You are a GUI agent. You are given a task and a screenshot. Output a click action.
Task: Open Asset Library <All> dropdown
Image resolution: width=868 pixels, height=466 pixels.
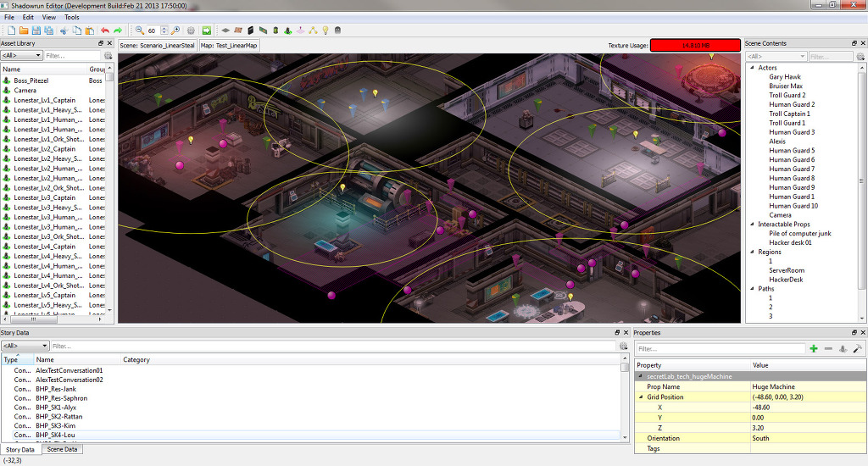pos(21,55)
